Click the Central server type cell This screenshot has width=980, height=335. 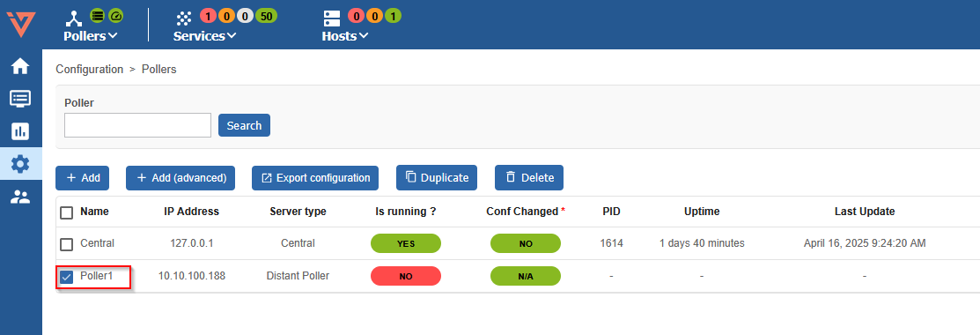(x=298, y=243)
